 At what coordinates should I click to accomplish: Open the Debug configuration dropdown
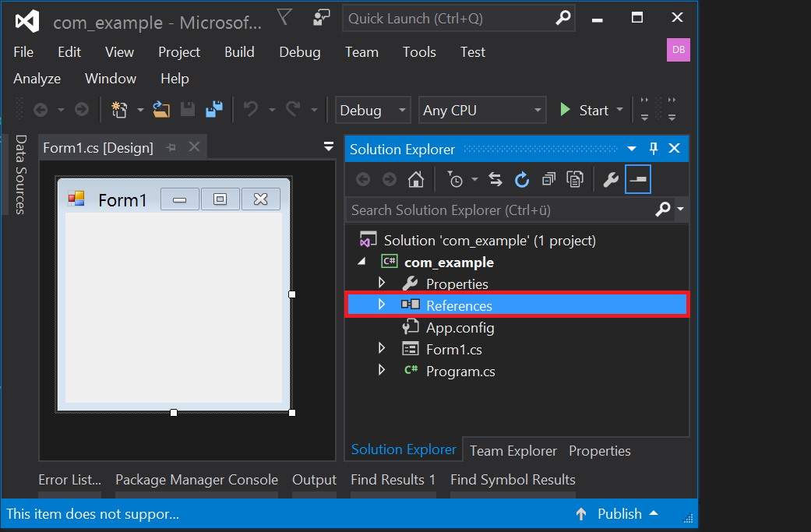[x=372, y=111]
